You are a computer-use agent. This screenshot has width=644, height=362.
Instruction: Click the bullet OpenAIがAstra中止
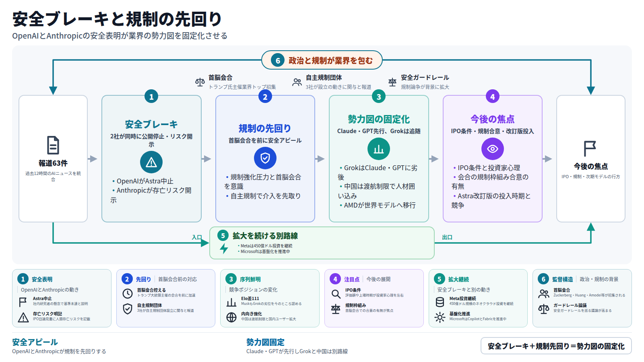click(142, 181)
